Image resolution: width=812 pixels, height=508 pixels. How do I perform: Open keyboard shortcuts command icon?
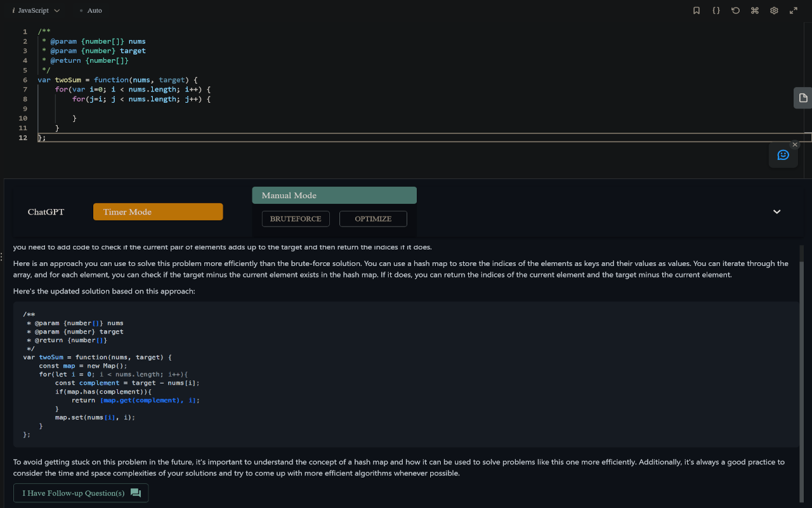[x=755, y=10]
